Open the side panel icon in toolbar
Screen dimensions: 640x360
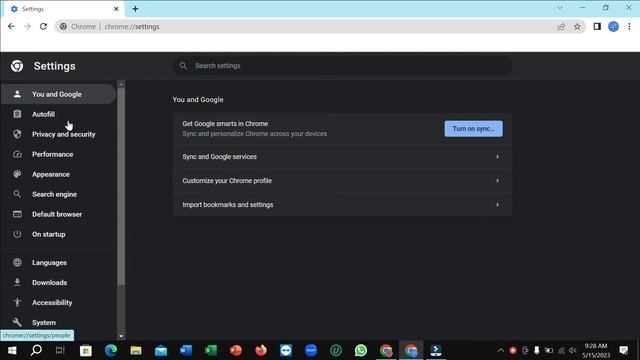pos(597,27)
